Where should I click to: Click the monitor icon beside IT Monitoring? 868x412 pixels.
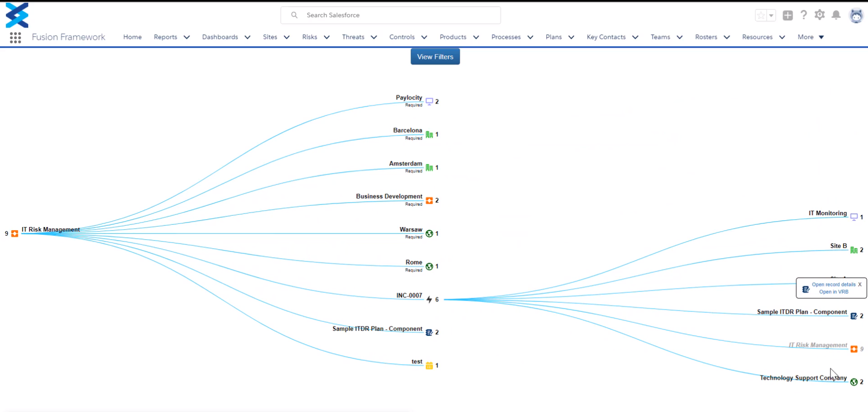pyautogui.click(x=854, y=217)
